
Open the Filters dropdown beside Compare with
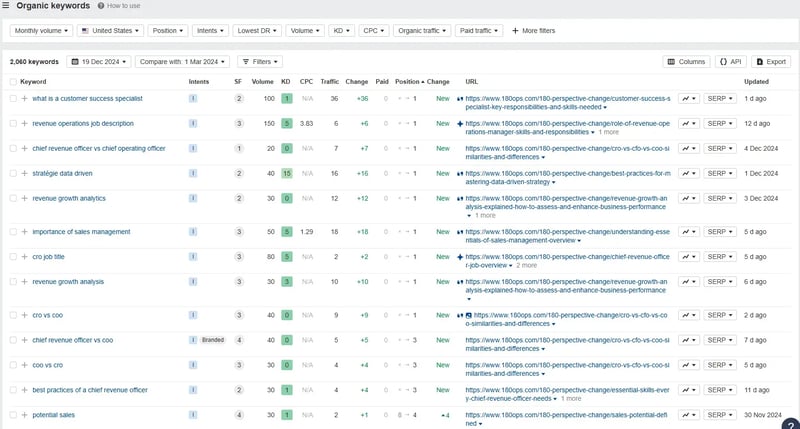pyautogui.click(x=260, y=62)
